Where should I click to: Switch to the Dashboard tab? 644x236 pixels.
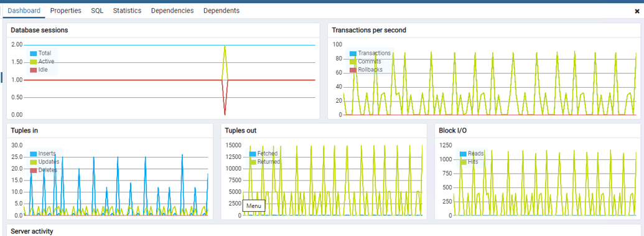(x=24, y=11)
